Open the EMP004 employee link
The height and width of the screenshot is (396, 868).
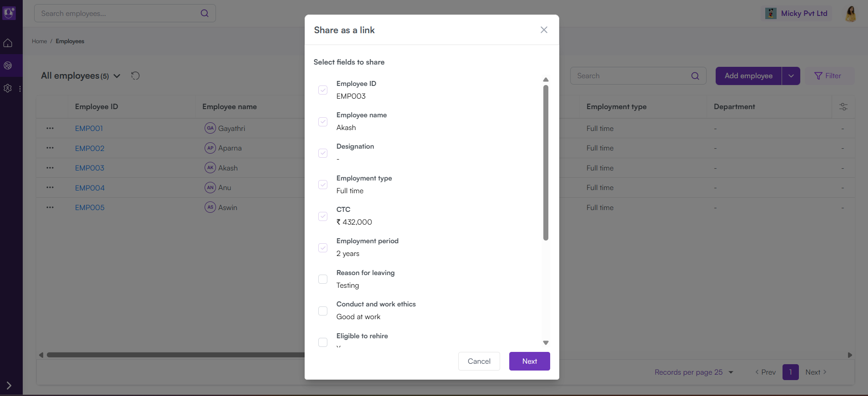(90, 188)
